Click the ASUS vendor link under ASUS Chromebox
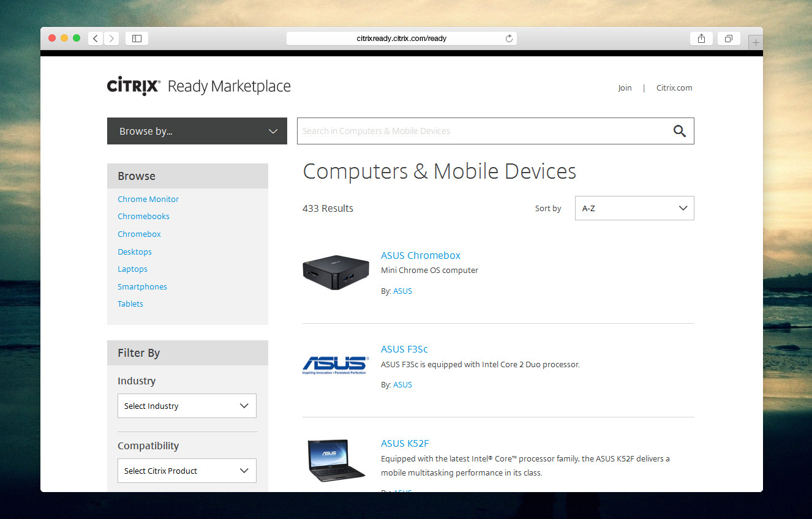 [x=402, y=291]
